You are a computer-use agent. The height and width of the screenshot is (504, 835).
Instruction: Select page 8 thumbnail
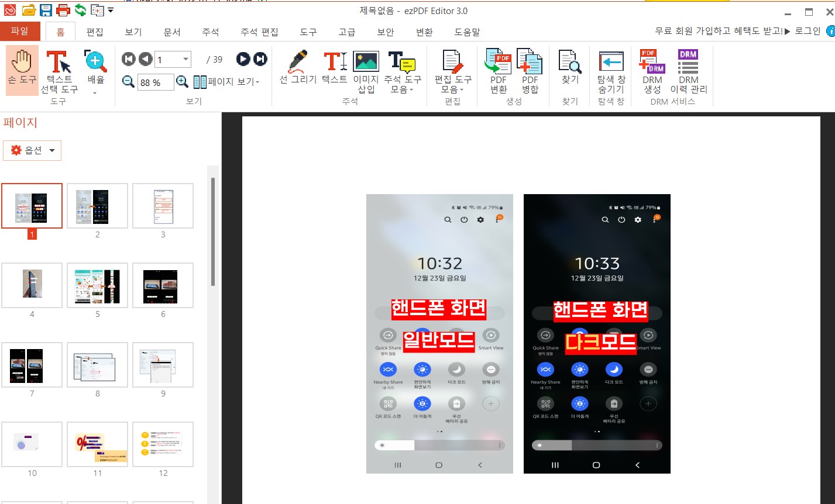(x=97, y=365)
